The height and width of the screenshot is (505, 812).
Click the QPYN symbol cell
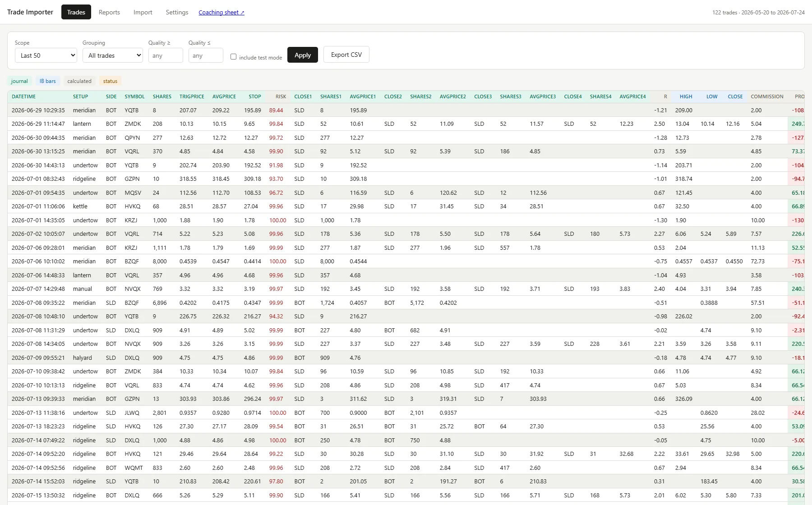(x=132, y=138)
